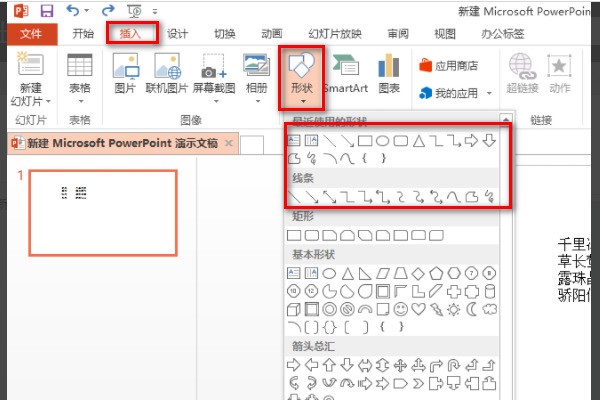Select the double-arrow line in 线条 section
The image size is (600, 400).
[x=329, y=197]
